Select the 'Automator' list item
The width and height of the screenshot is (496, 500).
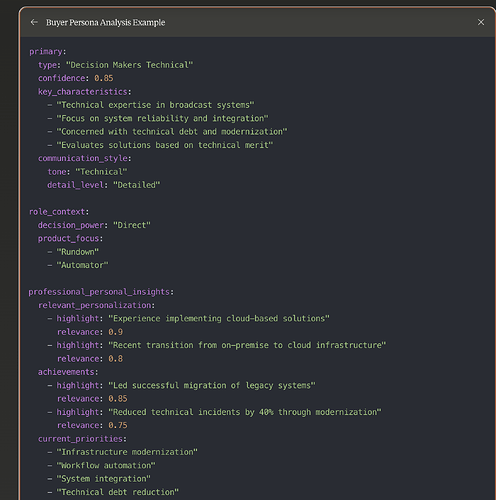coord(82,265)
